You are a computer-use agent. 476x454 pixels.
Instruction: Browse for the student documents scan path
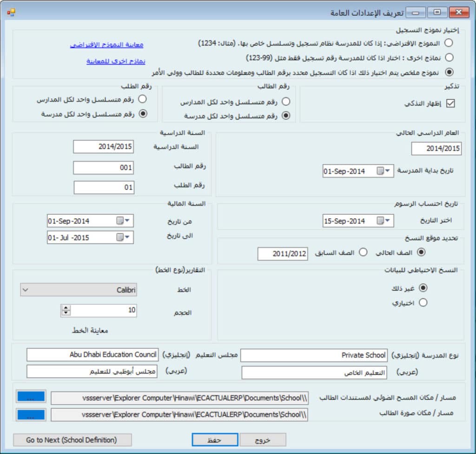(31, 397)
